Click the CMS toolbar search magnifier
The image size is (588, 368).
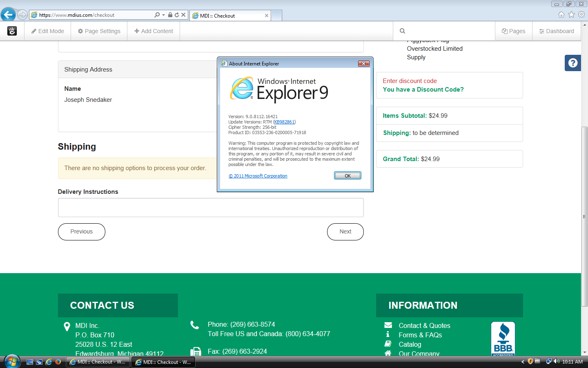(403, 31)
